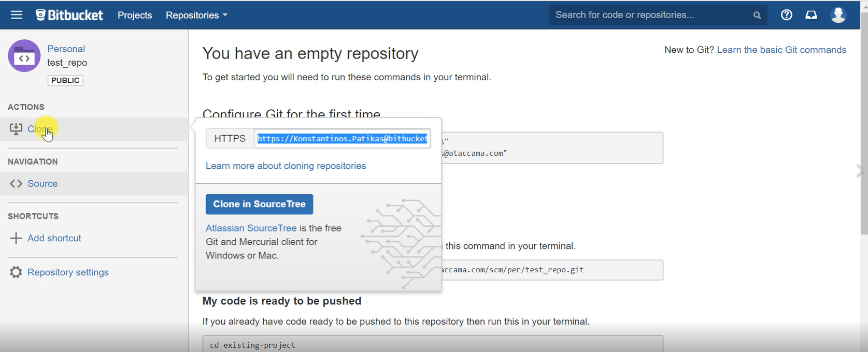Click the Personal project link

(x=66, y=49)
